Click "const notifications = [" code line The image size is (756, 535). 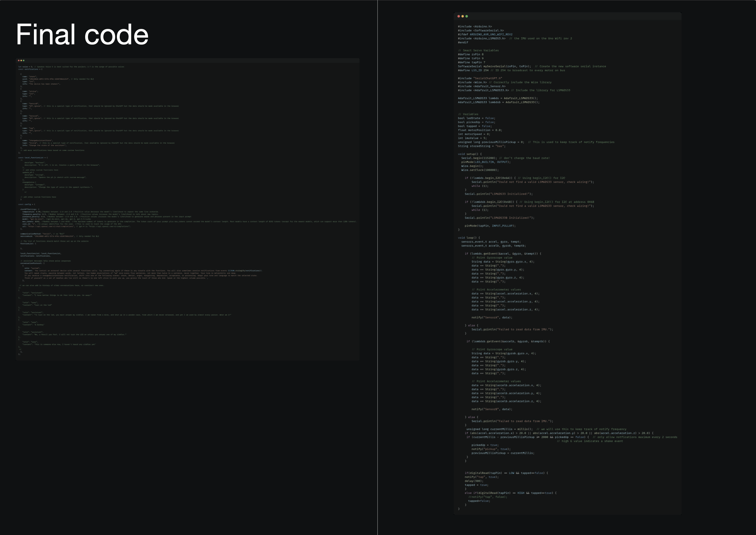pyautogui.click(x=30, y=69)
